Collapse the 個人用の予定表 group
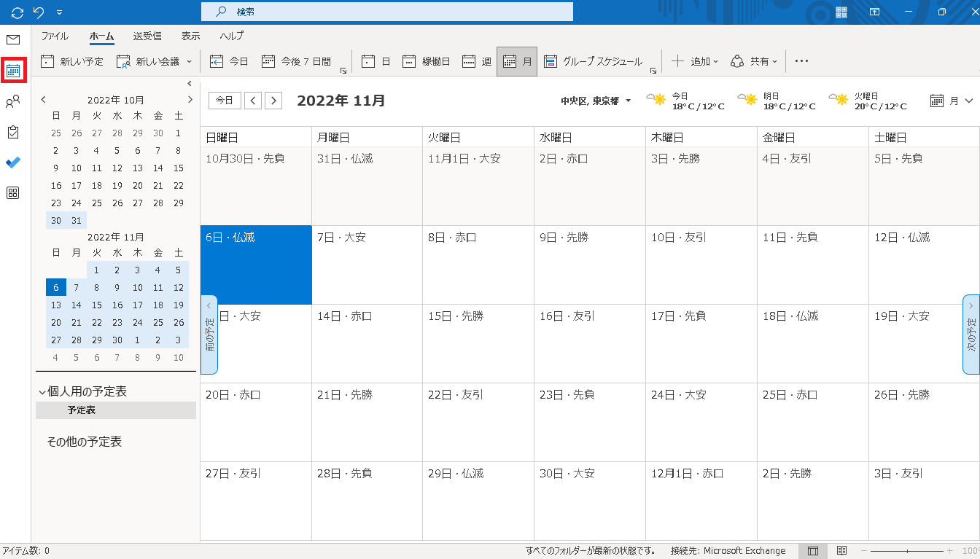 (42, 392)
